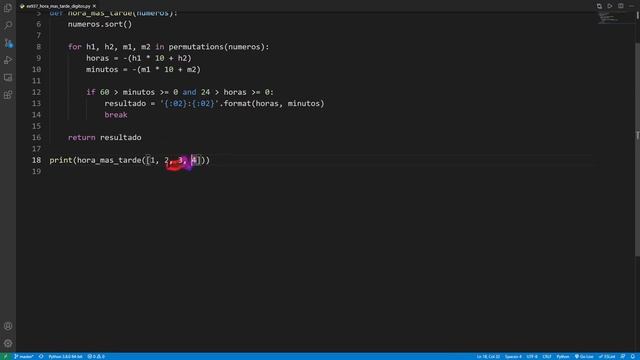This screenshot has height=360, width=640.
Task: Open the feedback icon in status bar
Action: click(x=623, y=356)
